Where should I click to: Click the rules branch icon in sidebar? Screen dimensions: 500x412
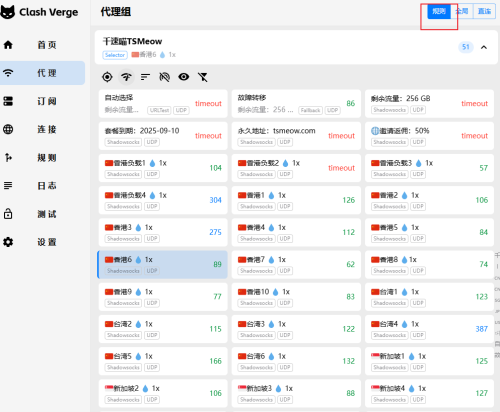[8, 157]
